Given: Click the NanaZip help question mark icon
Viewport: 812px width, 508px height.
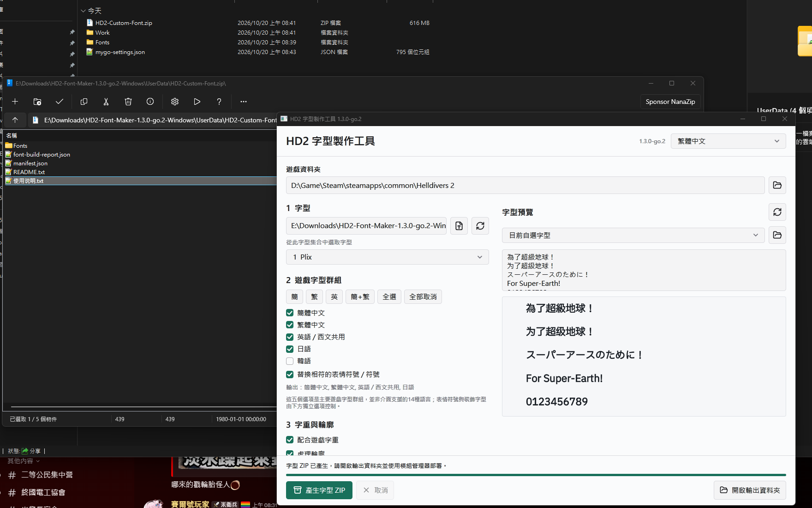Looking at the screenshot, I should pos(219,102).
